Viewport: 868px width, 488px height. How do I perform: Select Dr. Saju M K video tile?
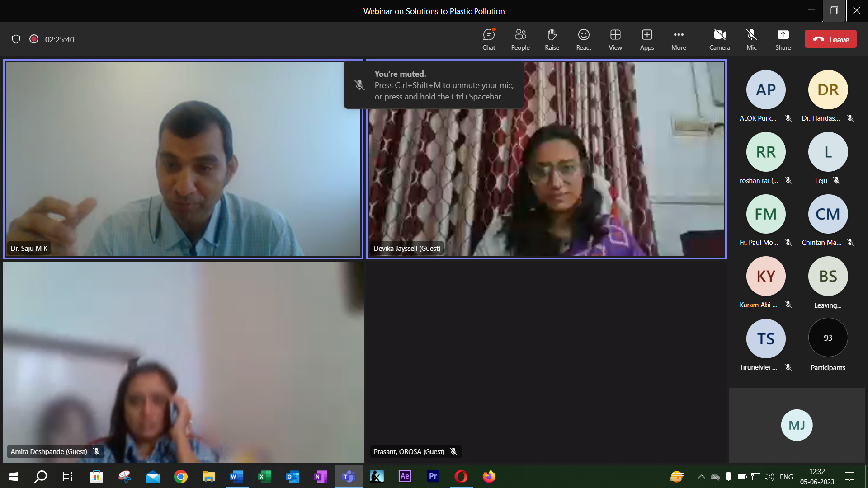point(183,159)
